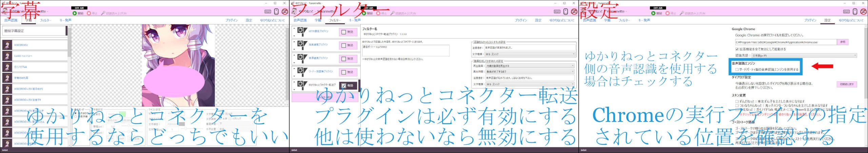Click the 参照 browse button for Chrome path
The width and height of the screenshot is (868, 153).
[x=843, y=42]
